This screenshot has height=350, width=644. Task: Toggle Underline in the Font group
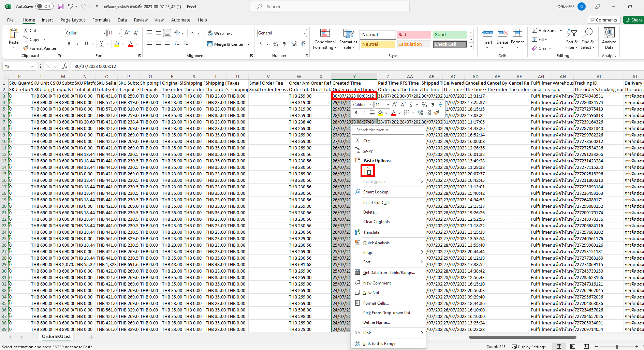(x=86, y=44)
